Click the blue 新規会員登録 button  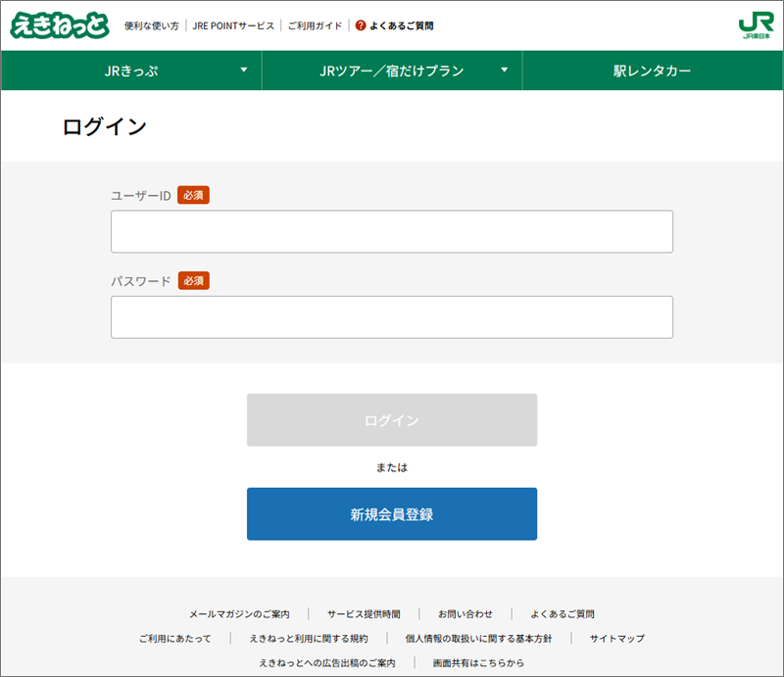click(x=391, y=513)
